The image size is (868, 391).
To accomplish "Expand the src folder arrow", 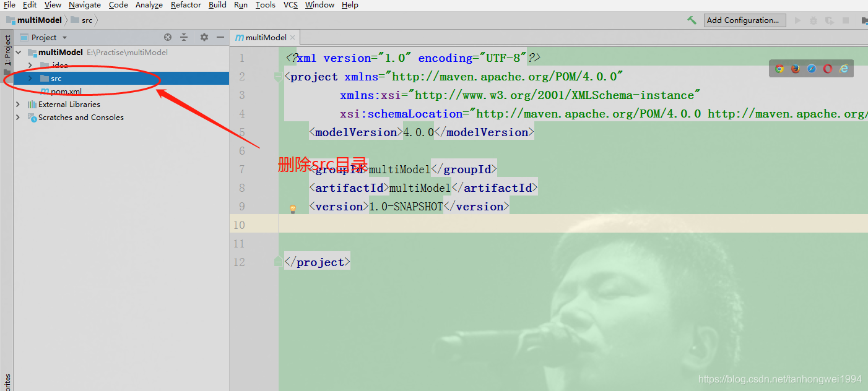I will coord(30,79).
